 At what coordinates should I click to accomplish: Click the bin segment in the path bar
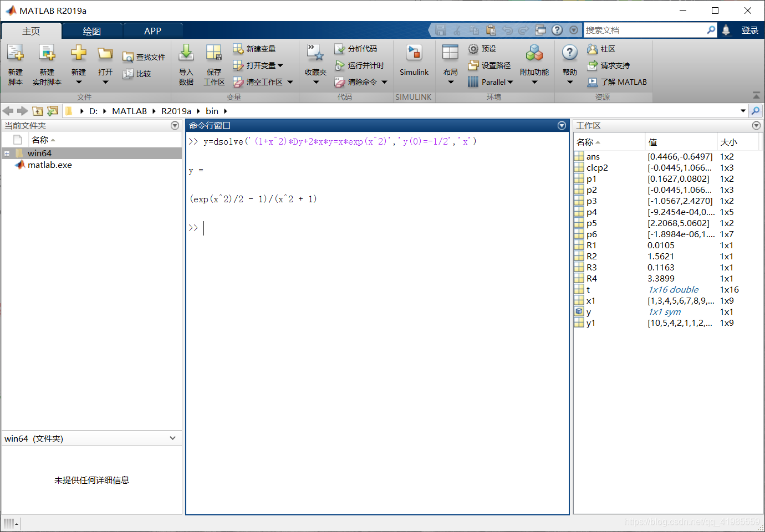tap(212, 111)
